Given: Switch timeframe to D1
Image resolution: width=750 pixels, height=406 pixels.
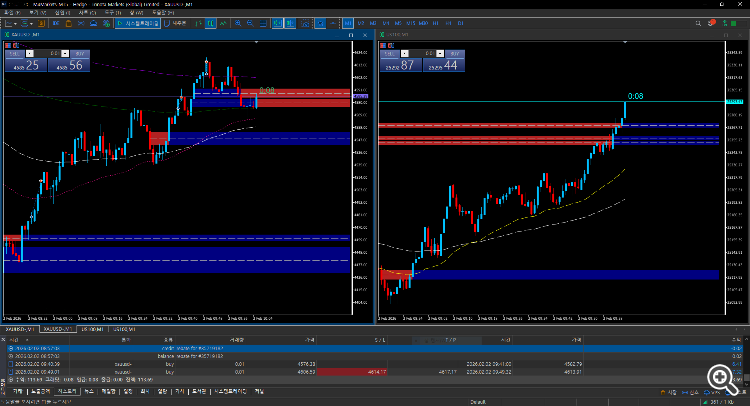Looking at the screenshot, I should [x=460, y=23].
